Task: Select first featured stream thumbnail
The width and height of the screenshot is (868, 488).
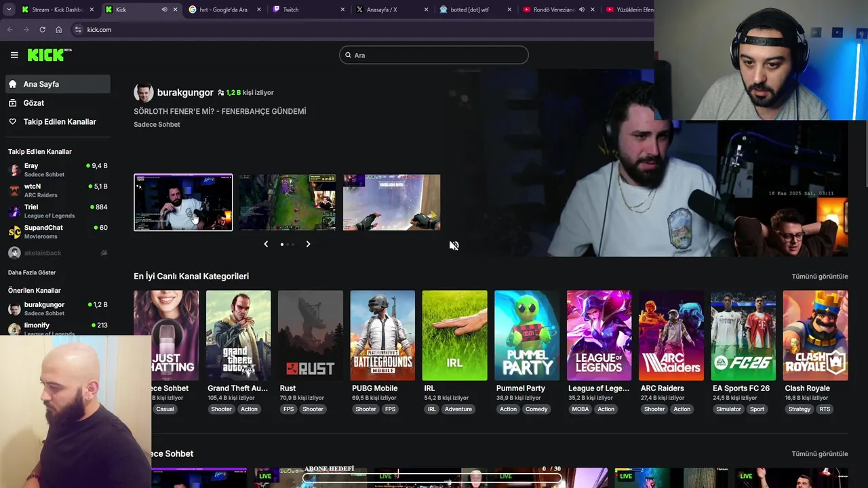Action: [x=183, y=203]
